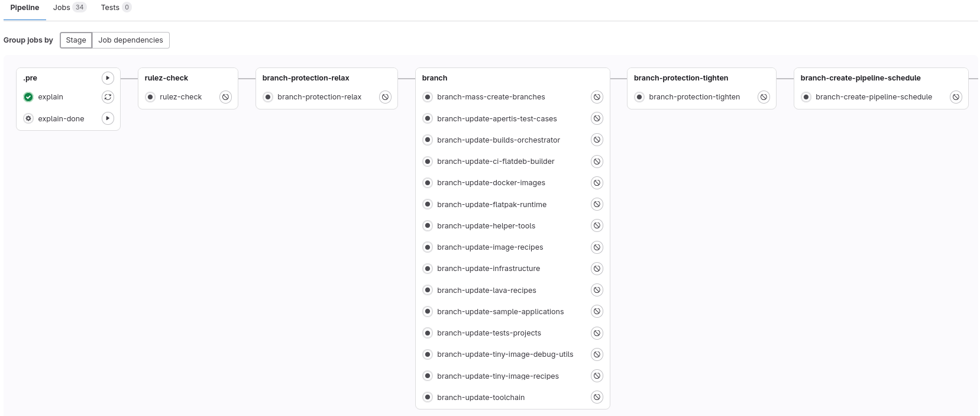Image resolution: width=980 pixels, height=416 pixels.
Task: Select the Pipeline tab
Action: point(25,8)
